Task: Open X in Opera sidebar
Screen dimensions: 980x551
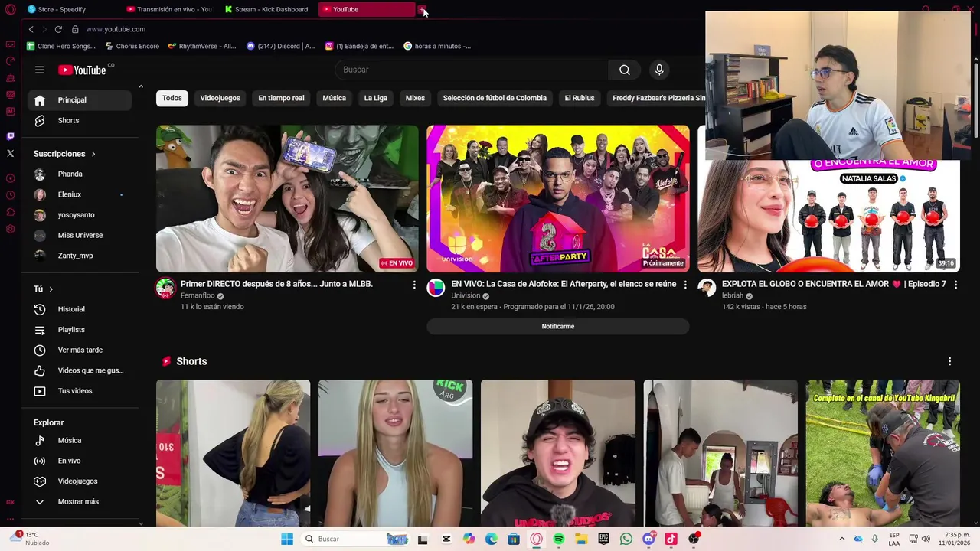Action: [x=10, y=153]
